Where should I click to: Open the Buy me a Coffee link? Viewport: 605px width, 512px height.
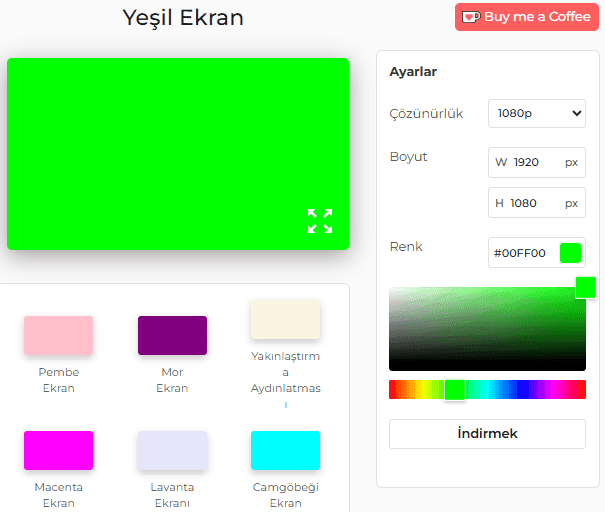click(527, 17)
